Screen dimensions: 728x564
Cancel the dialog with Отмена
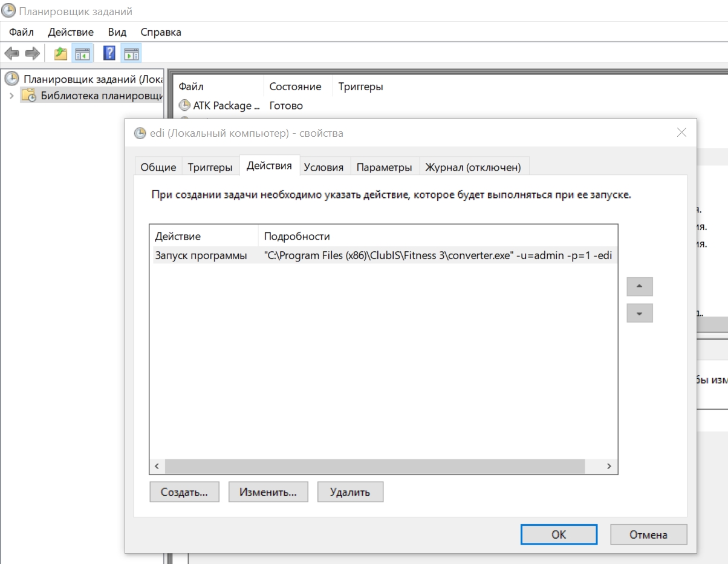649,534
